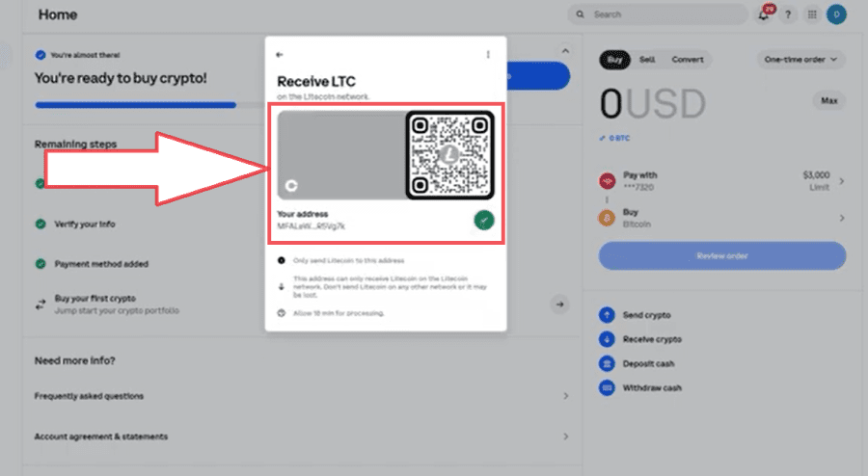The height and width of the screenshot is (476, 868).
Task: Open the Deposit cash link
Action: tap(648, 364)
